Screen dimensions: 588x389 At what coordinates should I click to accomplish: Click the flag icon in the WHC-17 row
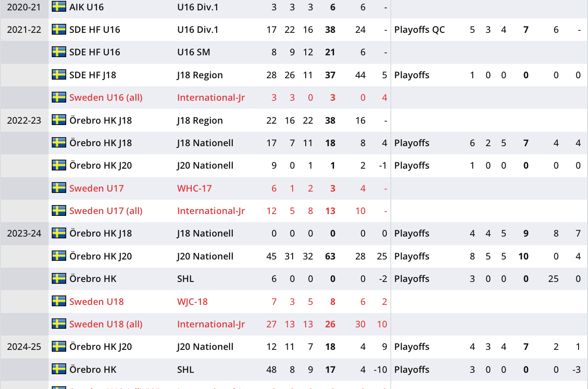tap(59, 188)
